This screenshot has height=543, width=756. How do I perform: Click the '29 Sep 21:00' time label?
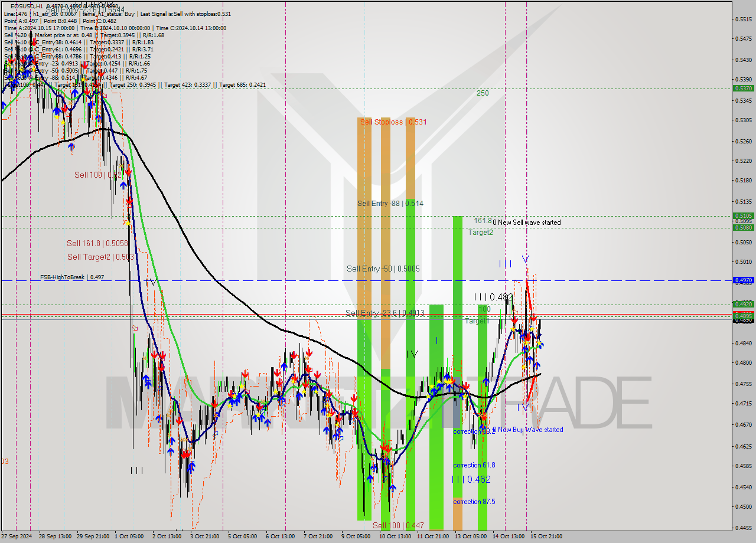(x=93, y=537)
